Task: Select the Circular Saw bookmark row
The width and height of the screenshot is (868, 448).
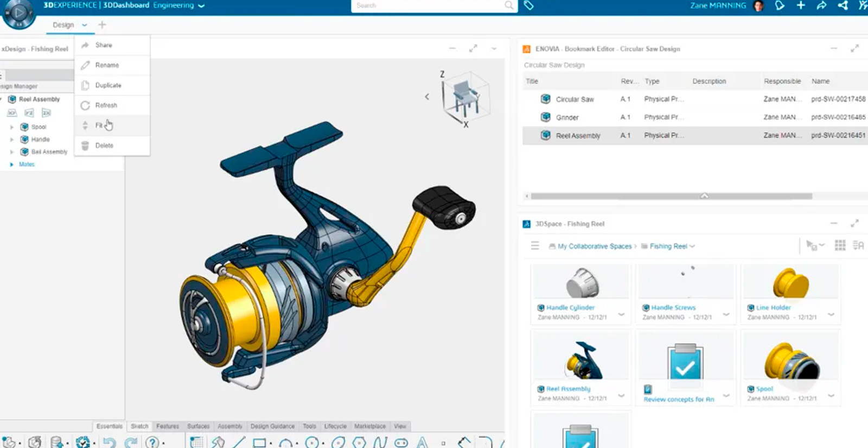Action: click(x=694, y=99)
